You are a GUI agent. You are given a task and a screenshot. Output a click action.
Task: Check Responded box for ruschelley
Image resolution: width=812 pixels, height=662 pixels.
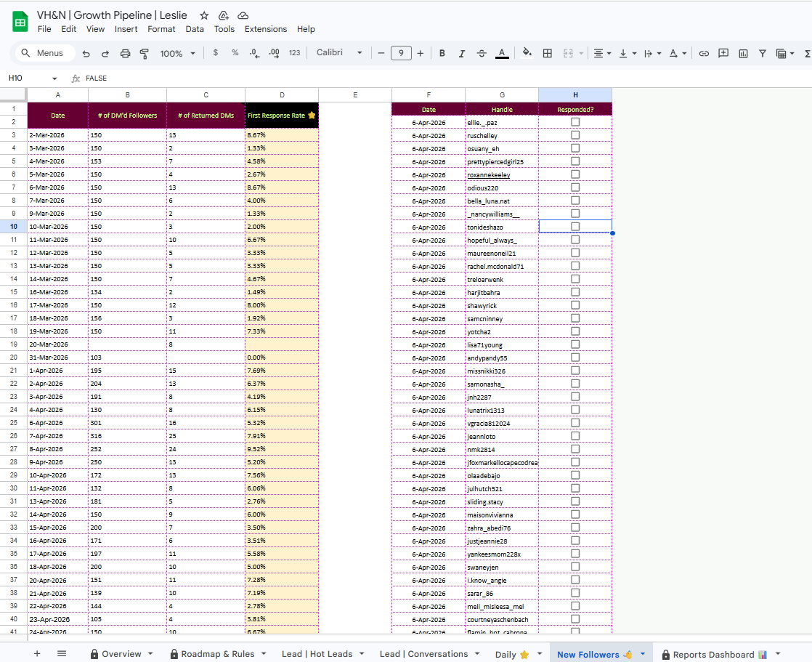575,135
